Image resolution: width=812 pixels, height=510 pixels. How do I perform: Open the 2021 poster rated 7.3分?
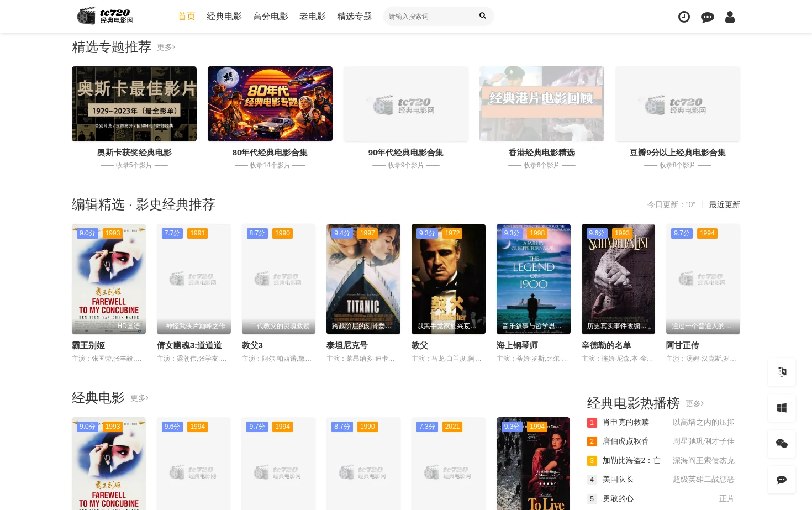pyautogui.click(x=449, y=464)
